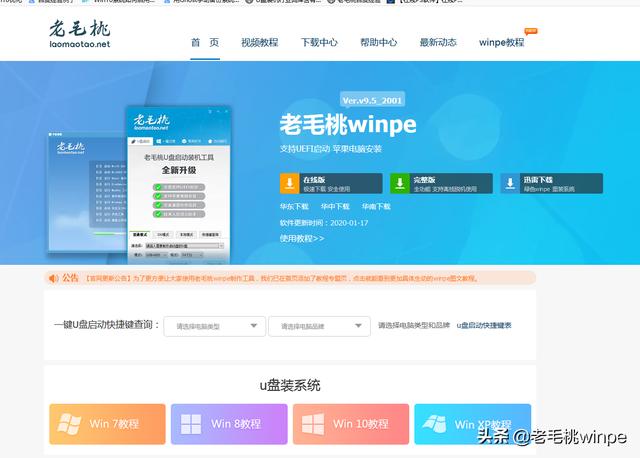Click the Windows flag icon on Win 7 card

click(69, 423)
